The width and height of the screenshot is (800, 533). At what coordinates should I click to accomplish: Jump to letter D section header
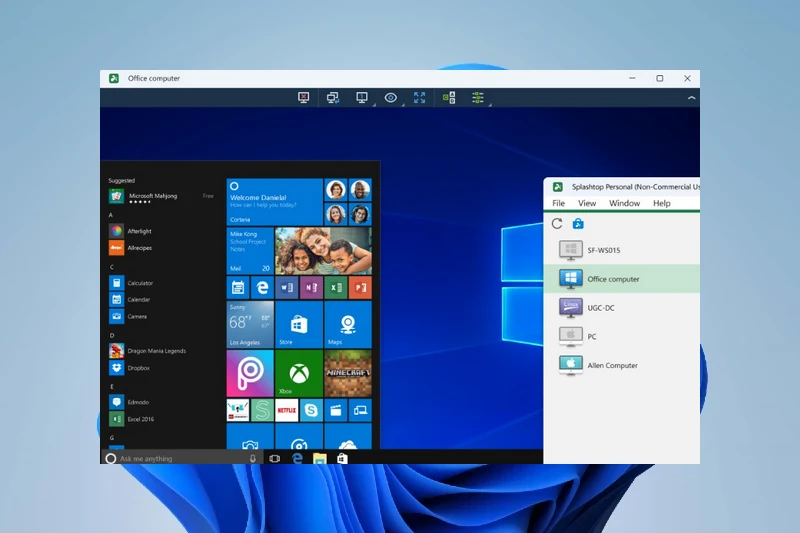(112, 335)
